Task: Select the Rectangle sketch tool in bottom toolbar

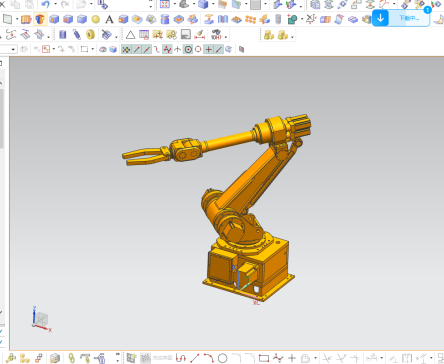Action: pyautogui.click(x=264, y=358)
